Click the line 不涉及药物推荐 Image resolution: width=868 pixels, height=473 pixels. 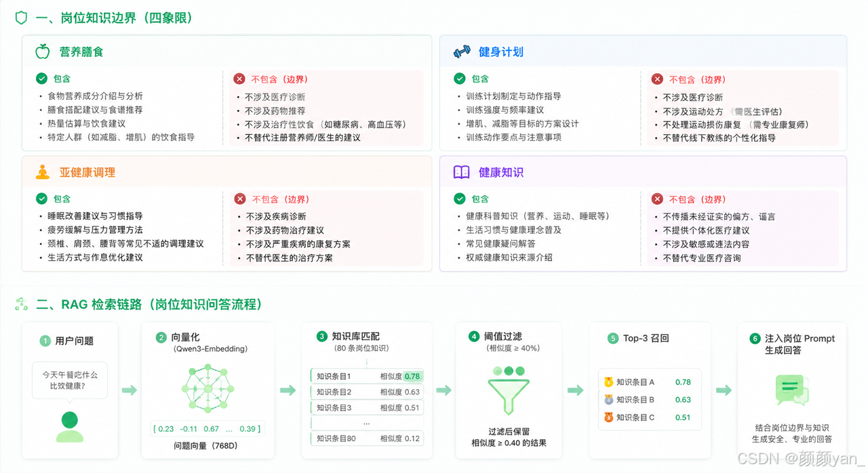pyautogui.click(x=275, y=110)
